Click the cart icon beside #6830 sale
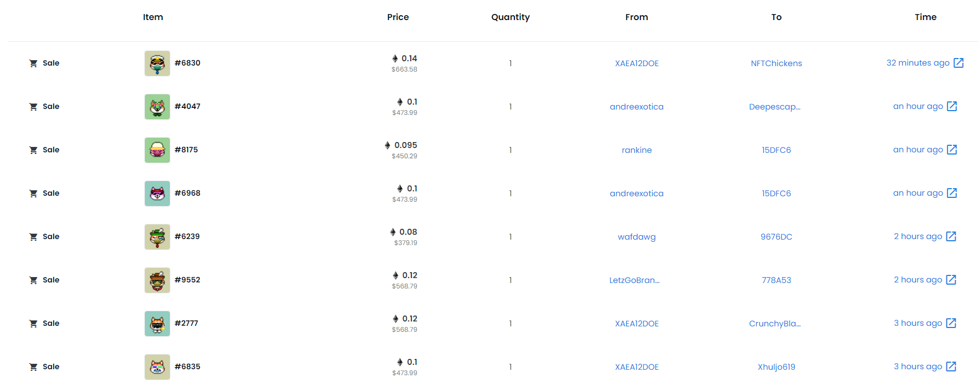 (33, 63)
